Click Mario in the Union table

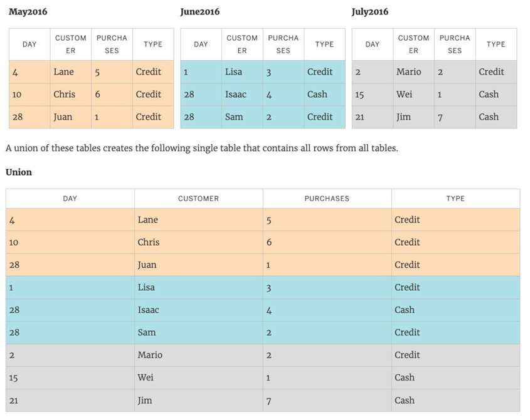tap(150, 355)
